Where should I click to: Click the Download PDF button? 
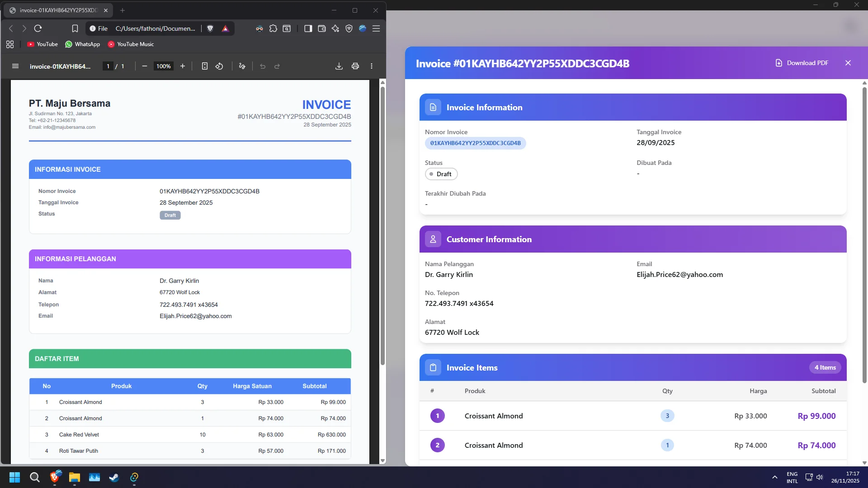point(802,63)
